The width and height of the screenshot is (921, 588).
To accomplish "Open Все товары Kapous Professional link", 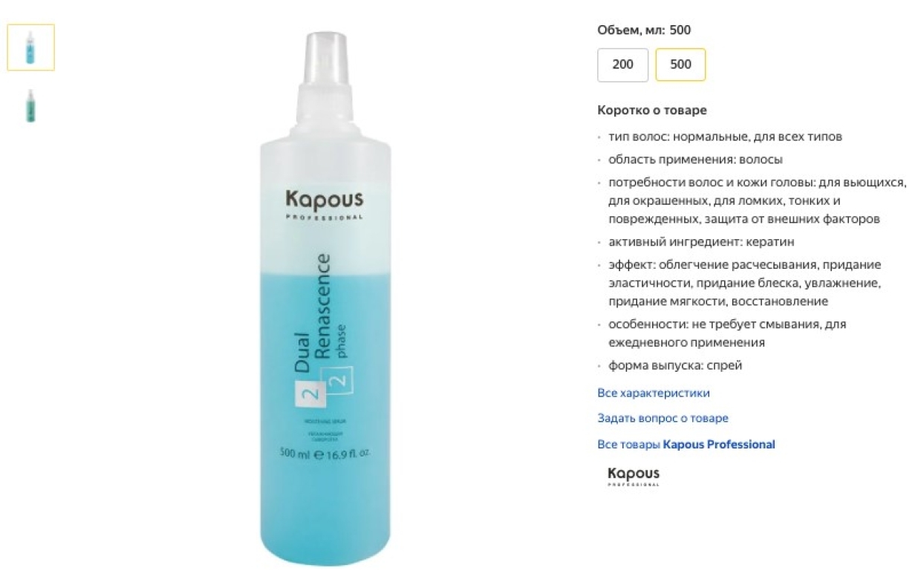I will (x=686, y=444).
